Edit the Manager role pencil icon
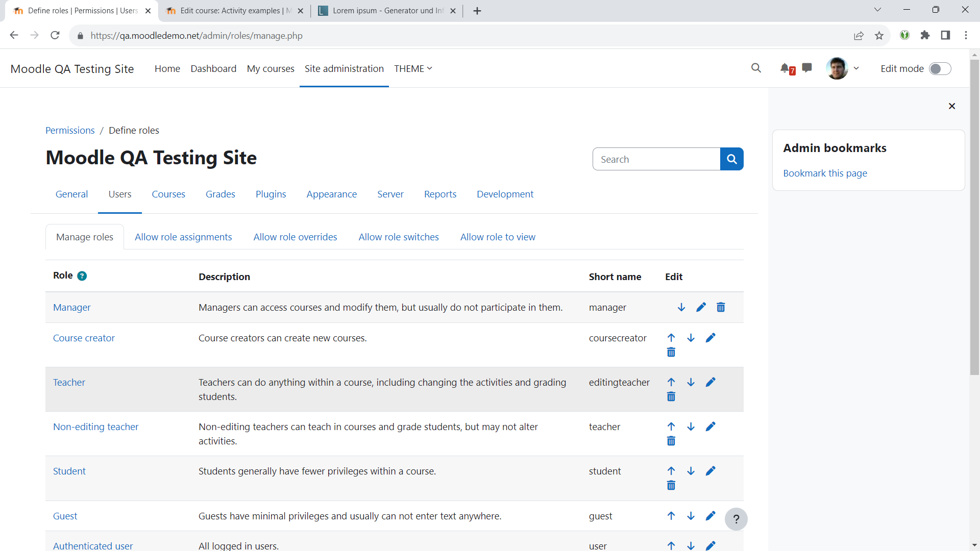Image resolution: width=980 pixels, height=551 pixels. click(701, 307)
